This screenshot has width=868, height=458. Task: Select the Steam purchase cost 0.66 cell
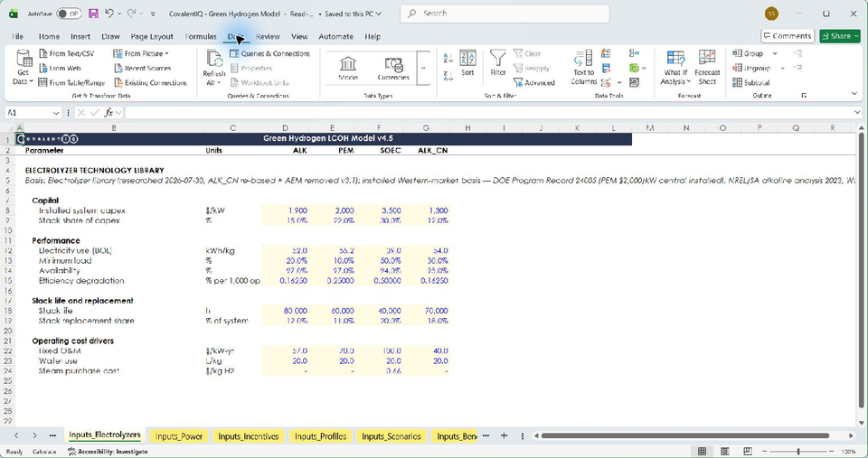[379, 371]
